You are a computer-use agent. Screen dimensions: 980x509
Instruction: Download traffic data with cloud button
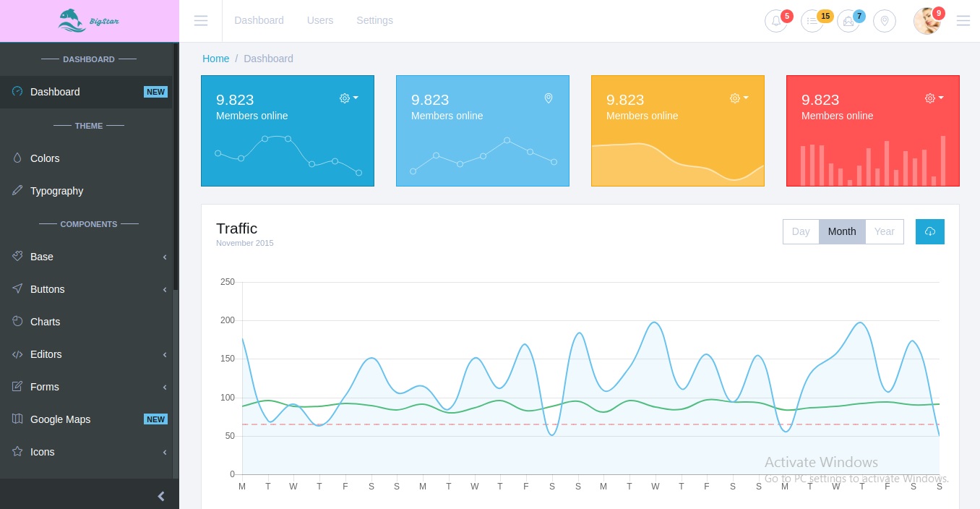click(930, 231)
